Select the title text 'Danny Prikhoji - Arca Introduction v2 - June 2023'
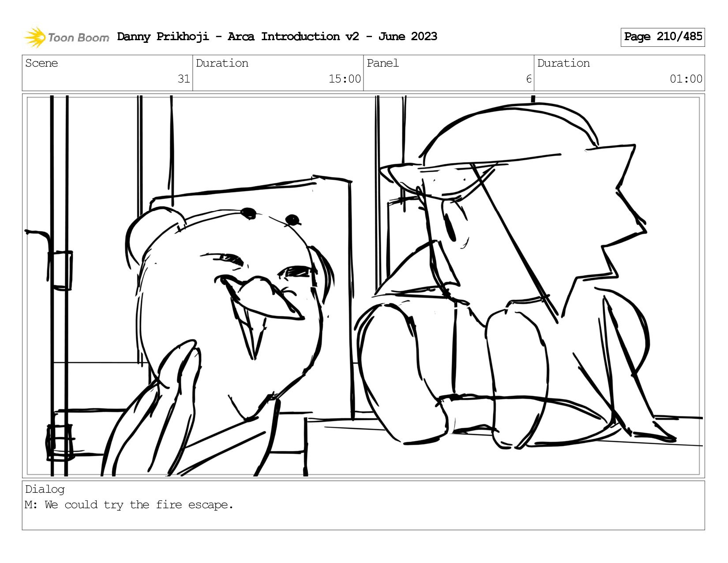The image size is (728, 563). (277, 37)
